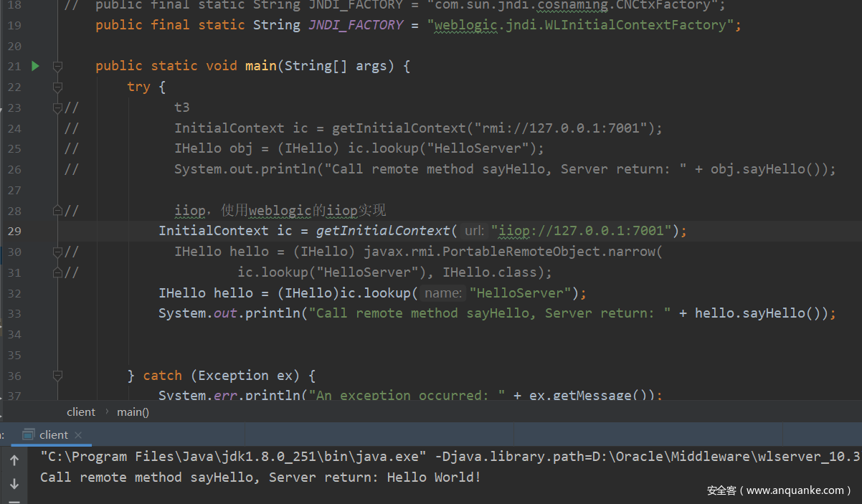The image size is (862, 504).
Task: Click the catch keyword on line 36
Action: pyautogui.click(x=163, y=376)
